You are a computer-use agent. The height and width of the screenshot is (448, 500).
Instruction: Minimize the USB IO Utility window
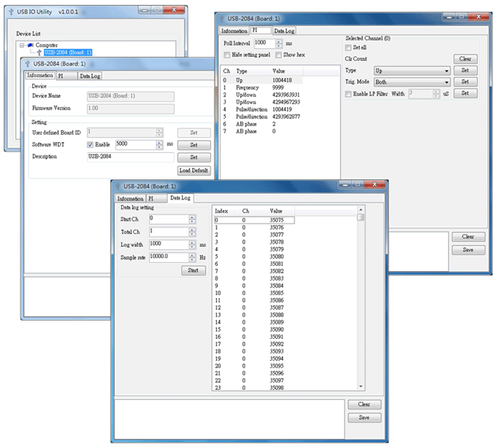[145, 11]
